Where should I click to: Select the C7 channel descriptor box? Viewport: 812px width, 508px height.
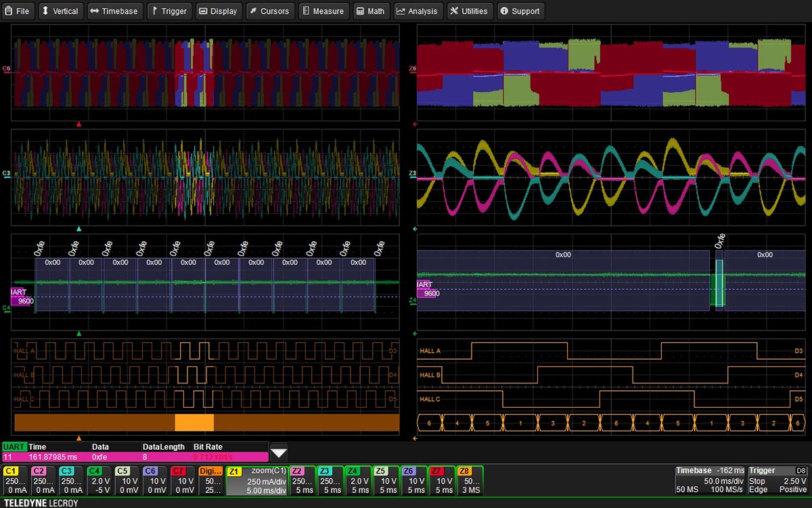pyautogui.click(x=181, y=480)
